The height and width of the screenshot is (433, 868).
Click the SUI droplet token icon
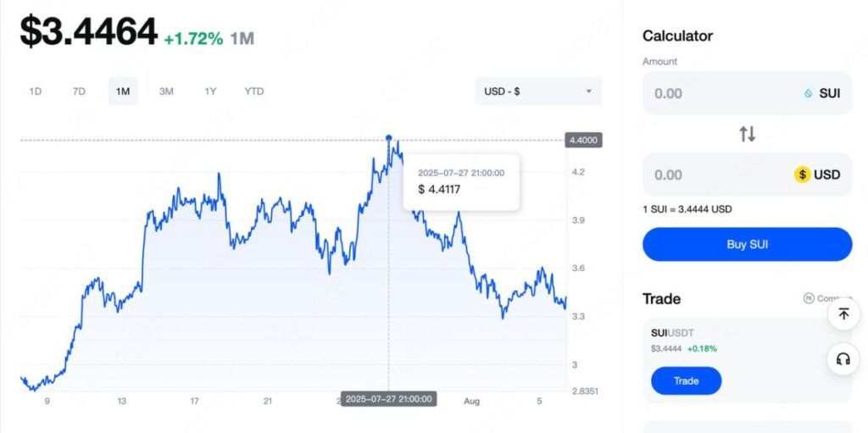[x=808, y=93]
